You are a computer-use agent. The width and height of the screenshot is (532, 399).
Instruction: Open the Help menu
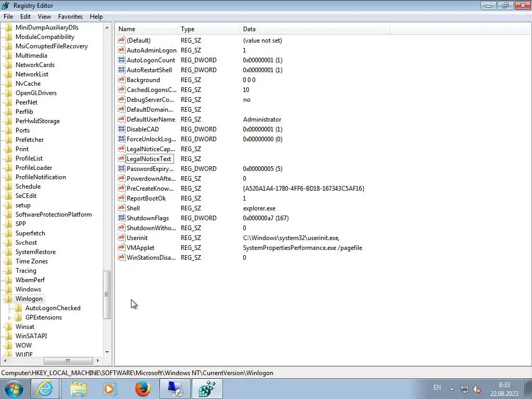pos(96,17)
